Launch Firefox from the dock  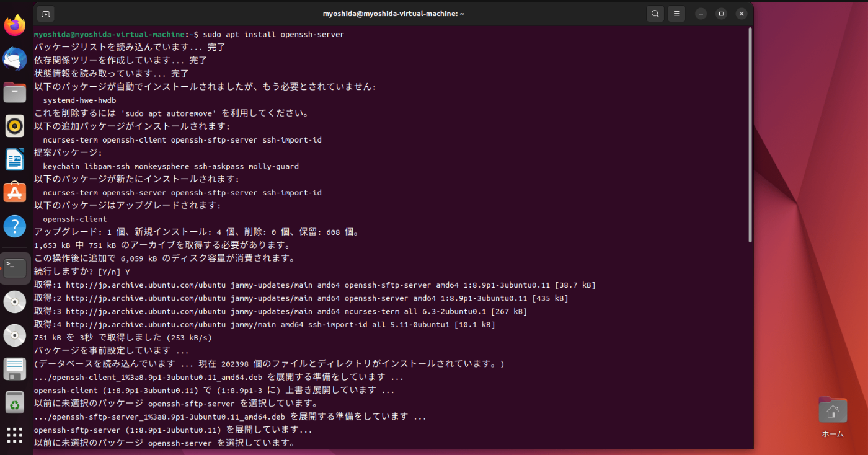[15, 25]
